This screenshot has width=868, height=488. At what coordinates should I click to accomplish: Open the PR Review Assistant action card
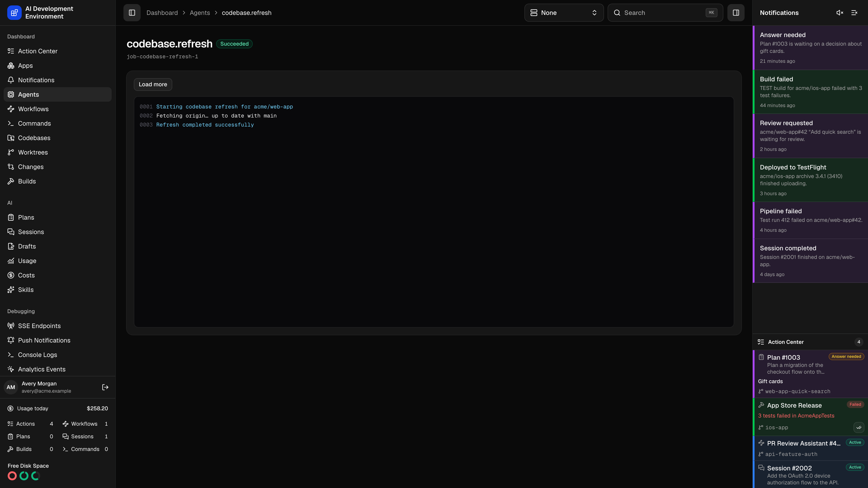(x=810, y=448)
